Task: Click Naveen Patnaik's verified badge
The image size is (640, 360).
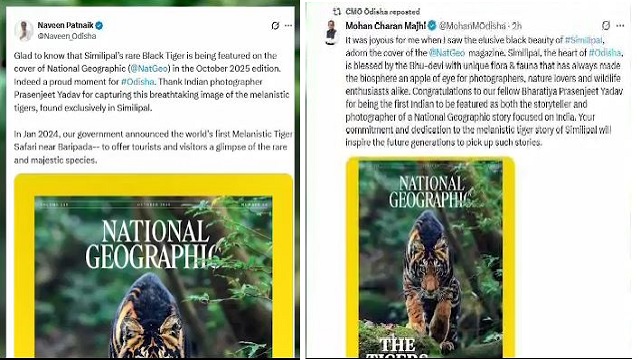Action: tap(99, 25)
